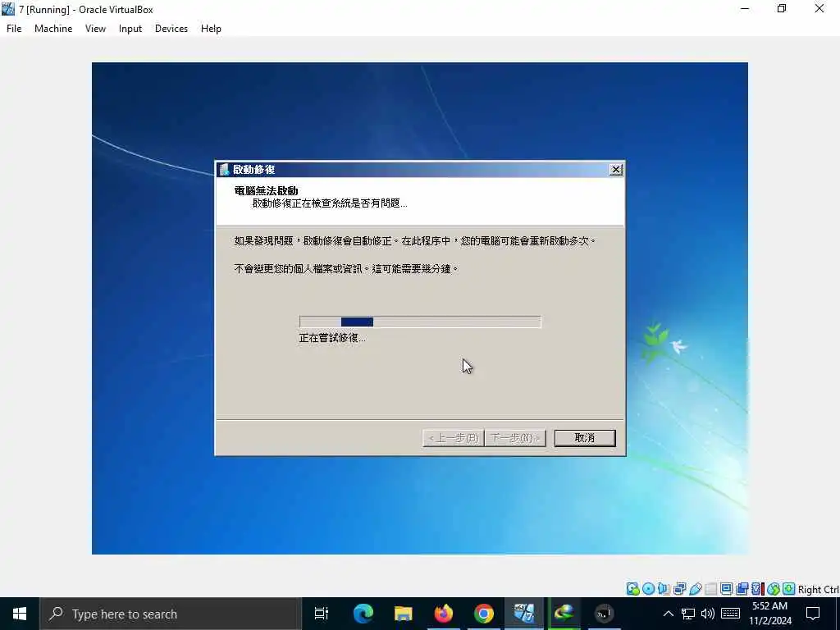
Task: Restore down the VirtualBox window
Action: 782,8
